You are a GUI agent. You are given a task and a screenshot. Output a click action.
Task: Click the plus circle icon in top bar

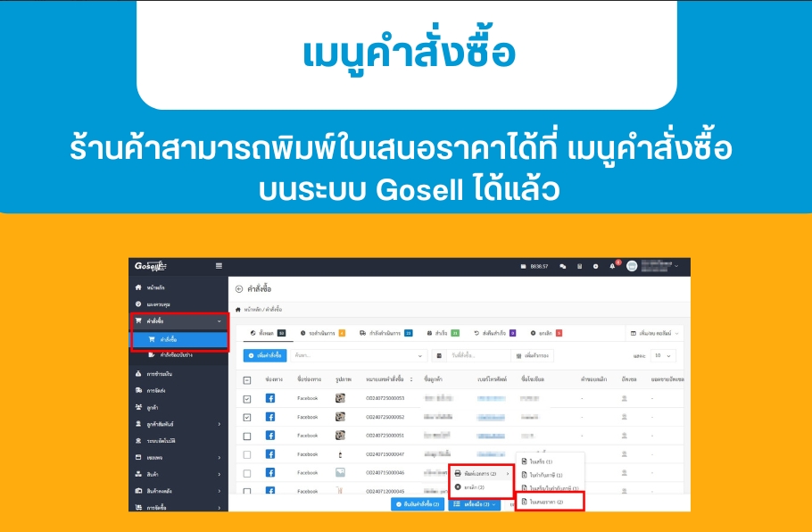tap(595, 266)
